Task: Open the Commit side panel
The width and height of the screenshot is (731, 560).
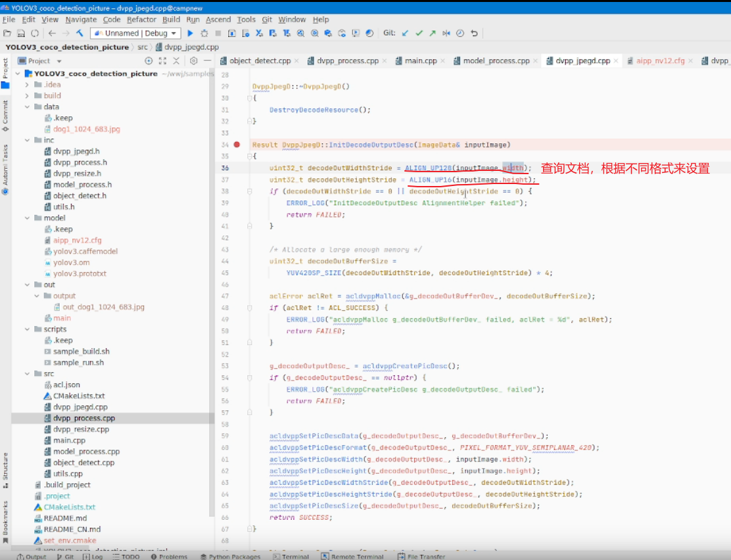Action: point(5,116)
